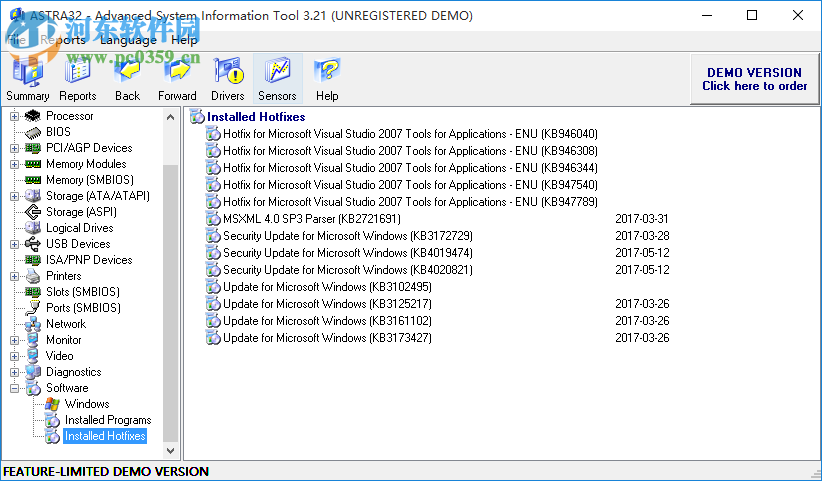Click the tree panel scrollbar thumb
The height and width of the screenshot is (481, 822).
pyautogui.click(x=170, y=303)
